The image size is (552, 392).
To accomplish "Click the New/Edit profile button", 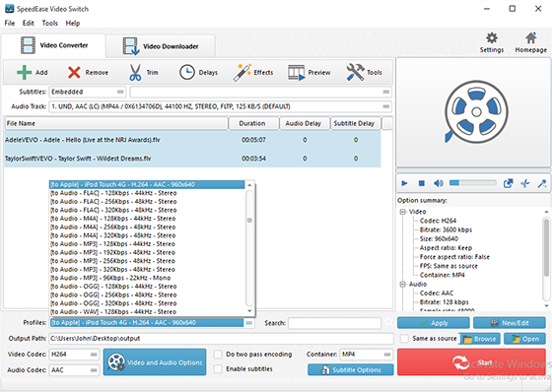I will (510, 323).
